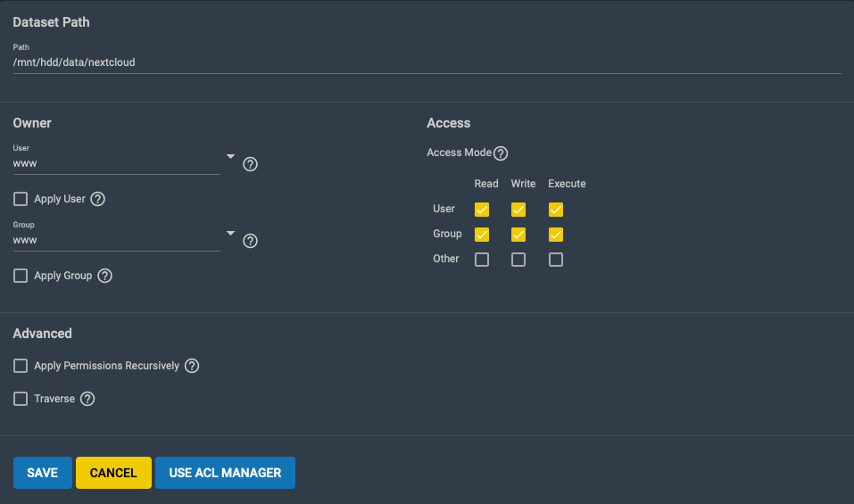Open the User www combo box
This screenshot has height=504, width=854.
(117, 163)
